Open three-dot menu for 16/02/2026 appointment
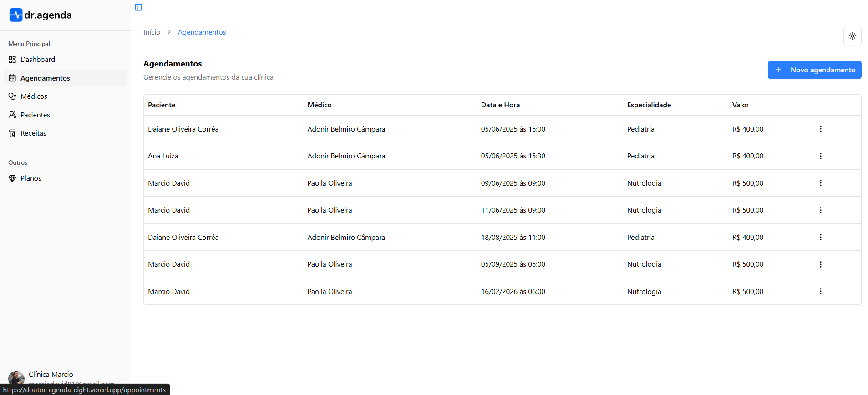868x395 pixels. pos(820,292)
